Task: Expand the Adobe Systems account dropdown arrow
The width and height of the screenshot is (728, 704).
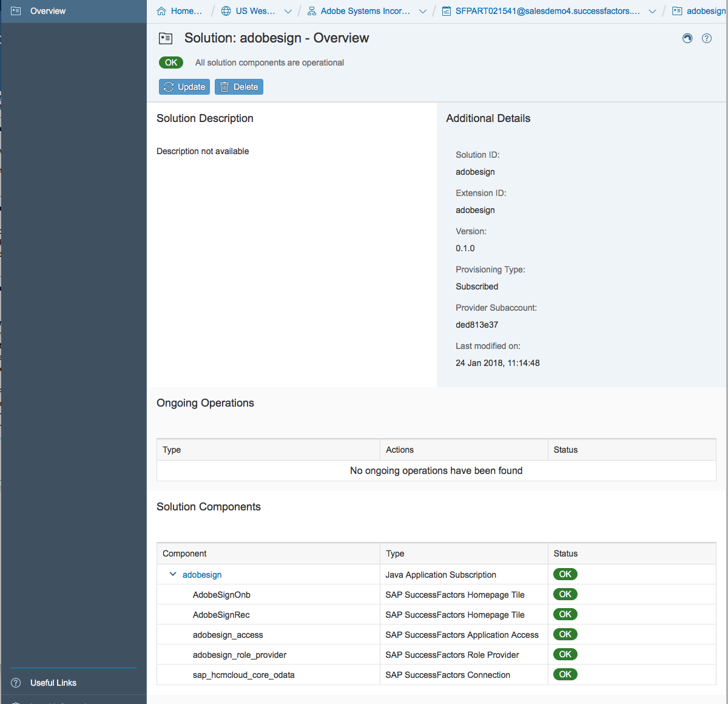Action: click(423, 11)
